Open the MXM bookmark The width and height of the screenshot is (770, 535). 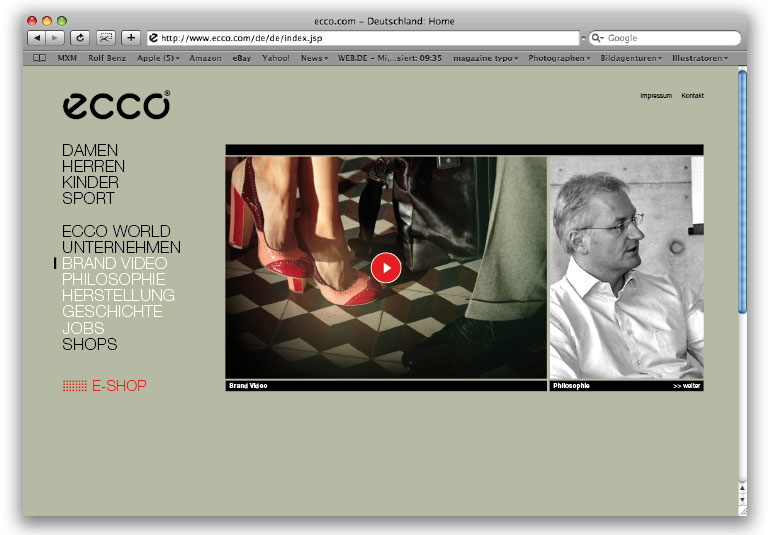(x=67, y=58)
